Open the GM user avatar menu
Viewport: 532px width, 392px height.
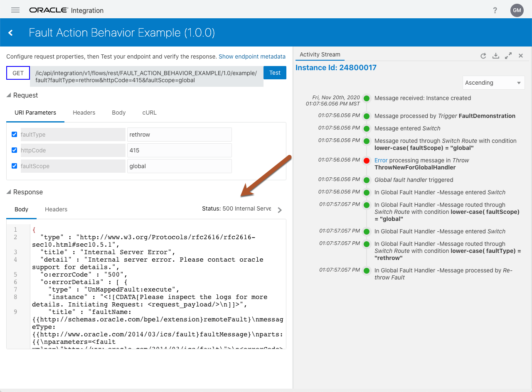[x=517, y=10]
